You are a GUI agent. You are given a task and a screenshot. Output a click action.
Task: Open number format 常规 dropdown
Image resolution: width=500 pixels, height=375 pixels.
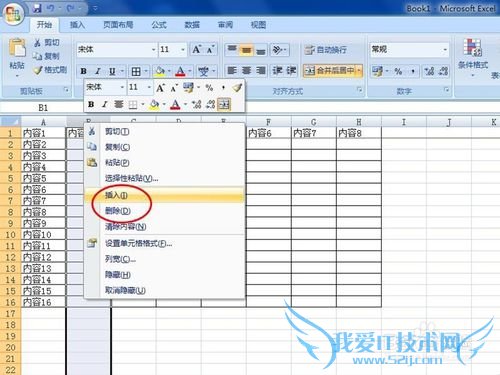tap(445, 50)
